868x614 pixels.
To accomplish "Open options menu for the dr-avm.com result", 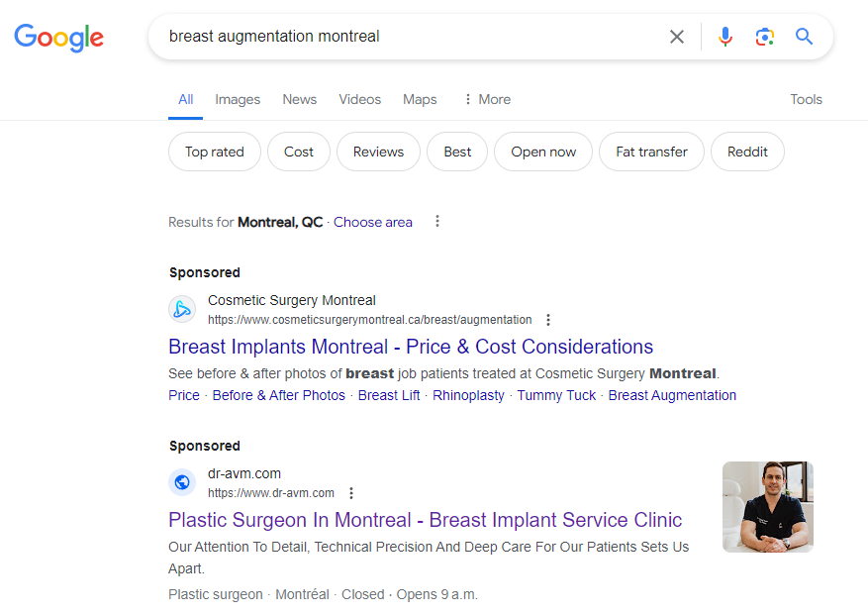I will tap(351, 493).
